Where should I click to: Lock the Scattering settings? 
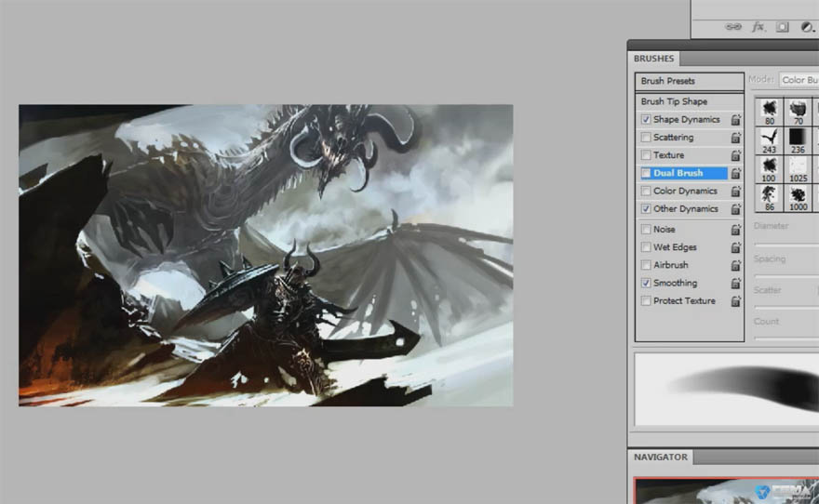736,138
